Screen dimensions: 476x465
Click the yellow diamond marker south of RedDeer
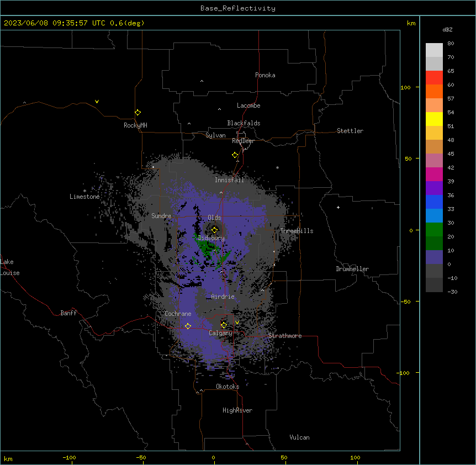(x=235, y=155)
